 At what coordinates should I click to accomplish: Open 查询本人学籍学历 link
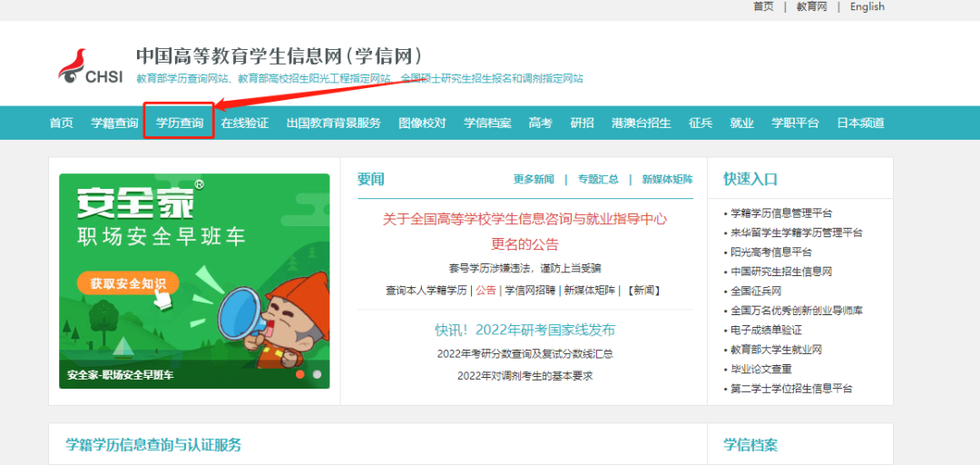click(x=426, y=291)
